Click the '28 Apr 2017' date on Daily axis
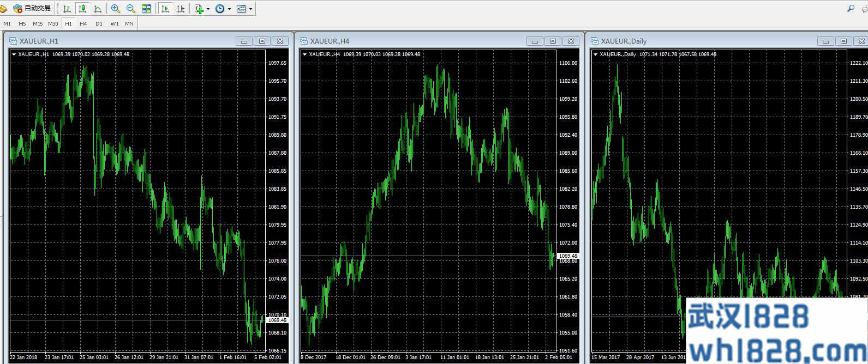 coord(640,357)
